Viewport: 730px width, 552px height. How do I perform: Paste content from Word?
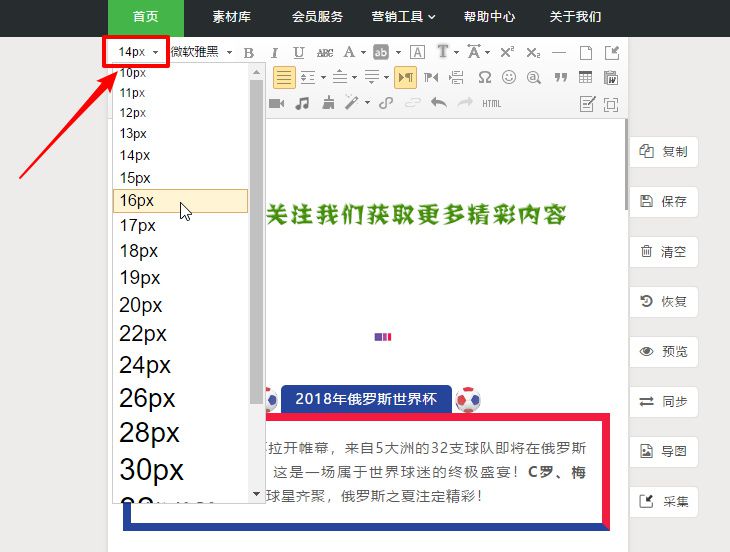tap(610, 77)
